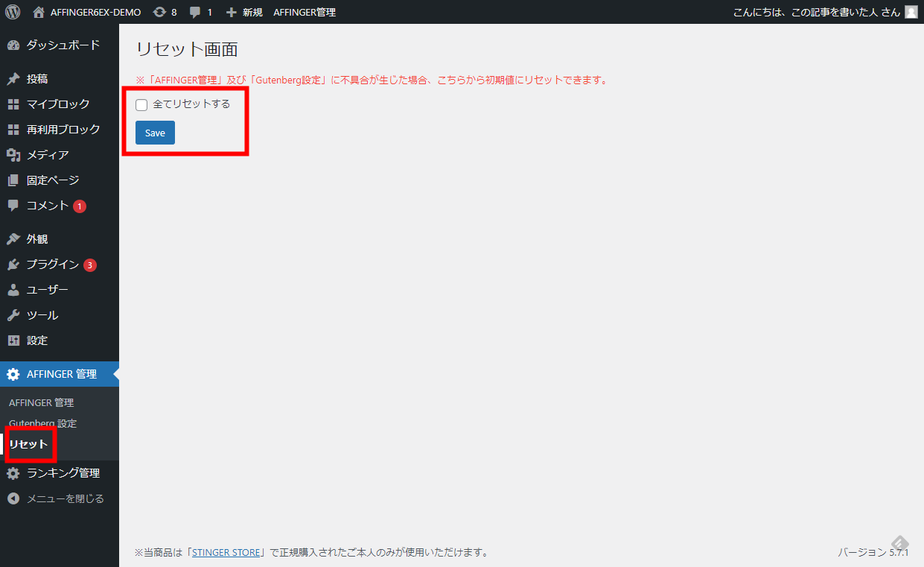Open AFFINGER管理 in the top admin bar
This screenshot has height=567, width=924.
[305, 12]
